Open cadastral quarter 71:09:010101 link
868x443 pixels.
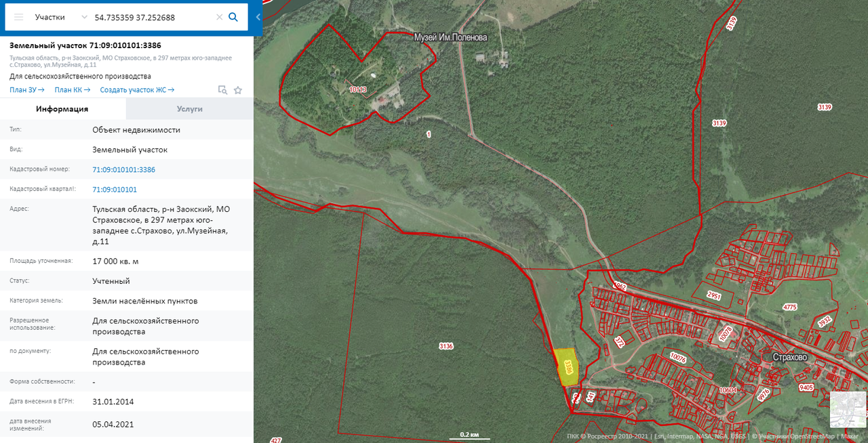coord(115,190)
